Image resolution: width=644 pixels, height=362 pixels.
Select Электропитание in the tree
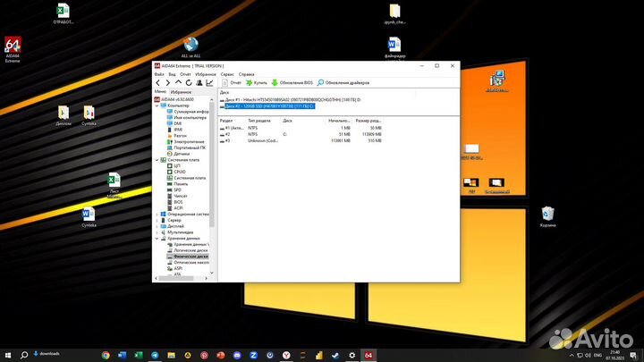186,141
